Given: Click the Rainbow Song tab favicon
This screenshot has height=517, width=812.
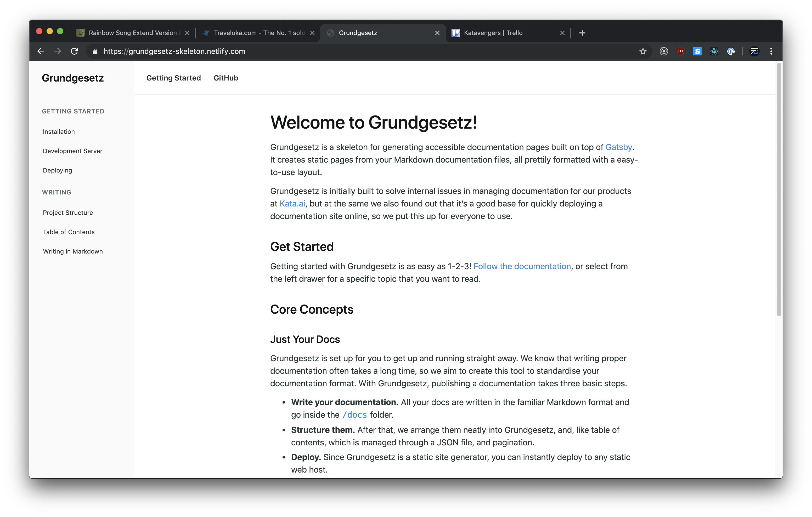Looking at the screenshot, I should coord(80,33).
